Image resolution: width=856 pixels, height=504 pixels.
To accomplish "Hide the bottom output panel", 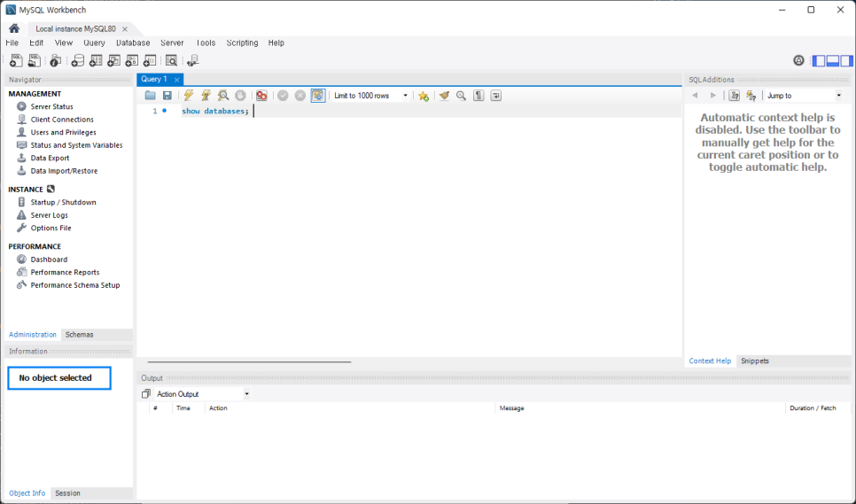I will tap(833, 60).
